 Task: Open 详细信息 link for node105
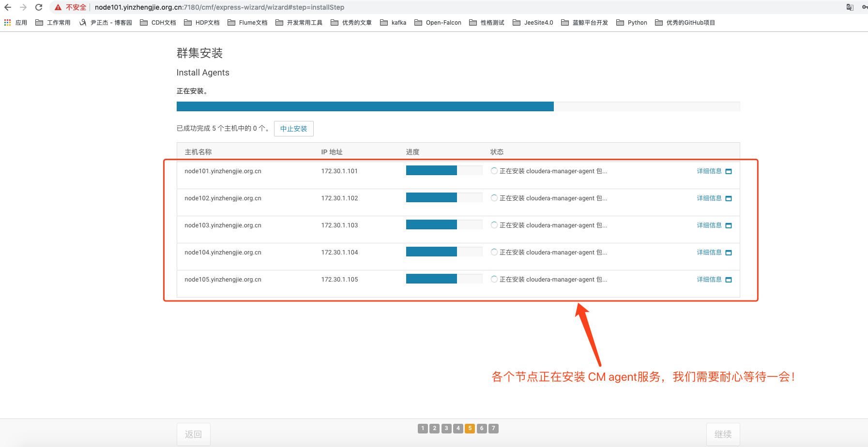pos(709,280)
